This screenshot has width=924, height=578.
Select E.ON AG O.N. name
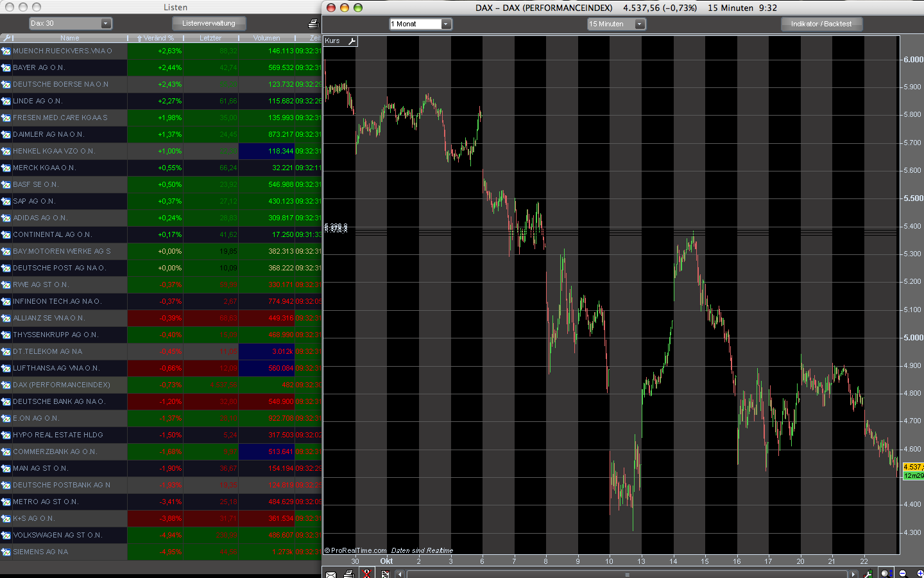36,418
